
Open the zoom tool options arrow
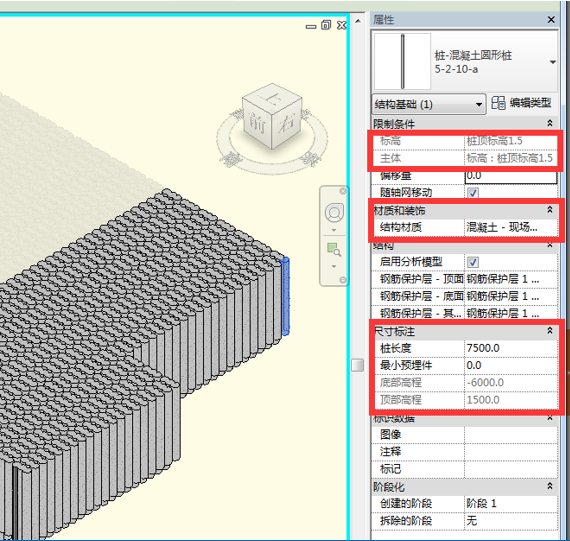(x=334, y=267)
